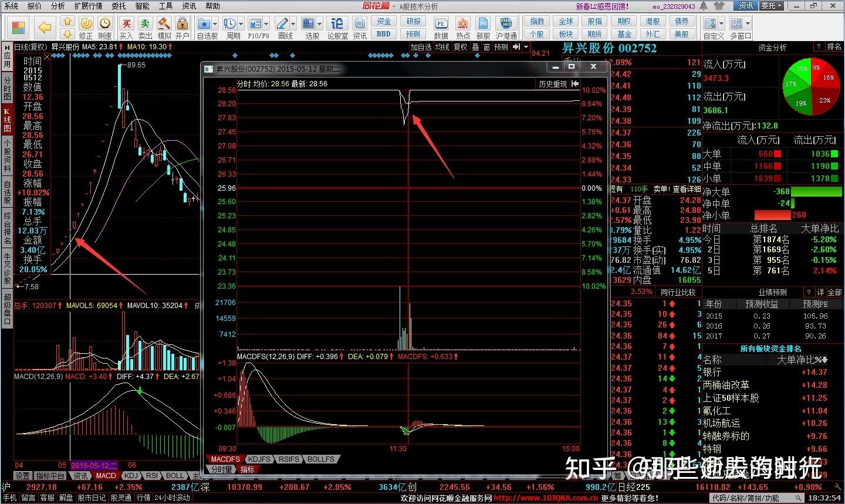Click the yellow up arrow icon
Viewport: 845px width, 504px height.
point(67,22)
